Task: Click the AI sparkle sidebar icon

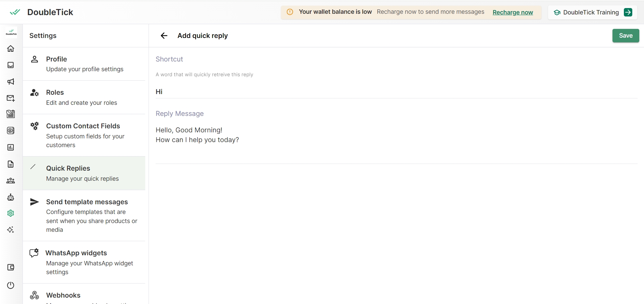Action: coord(11,230)
